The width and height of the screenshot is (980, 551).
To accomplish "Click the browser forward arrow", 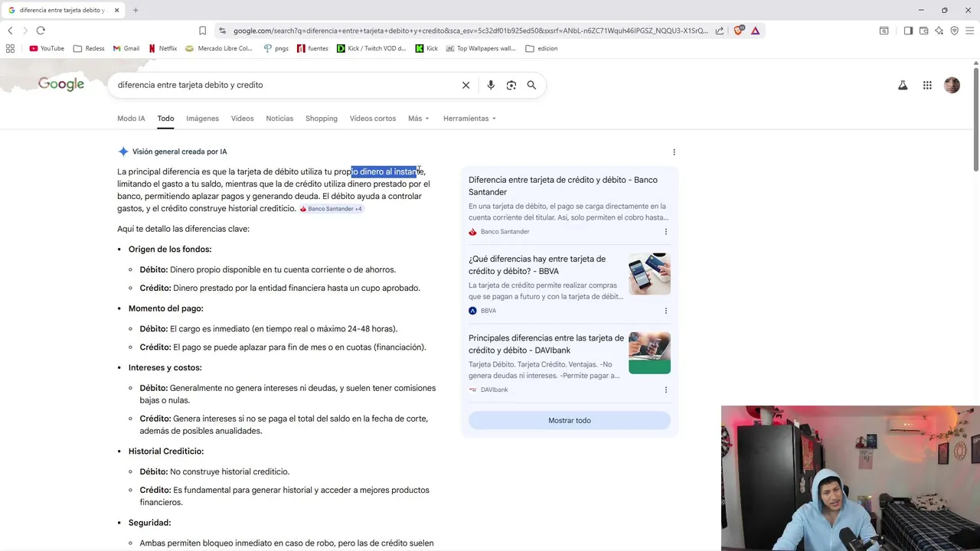I will [24, 31].
